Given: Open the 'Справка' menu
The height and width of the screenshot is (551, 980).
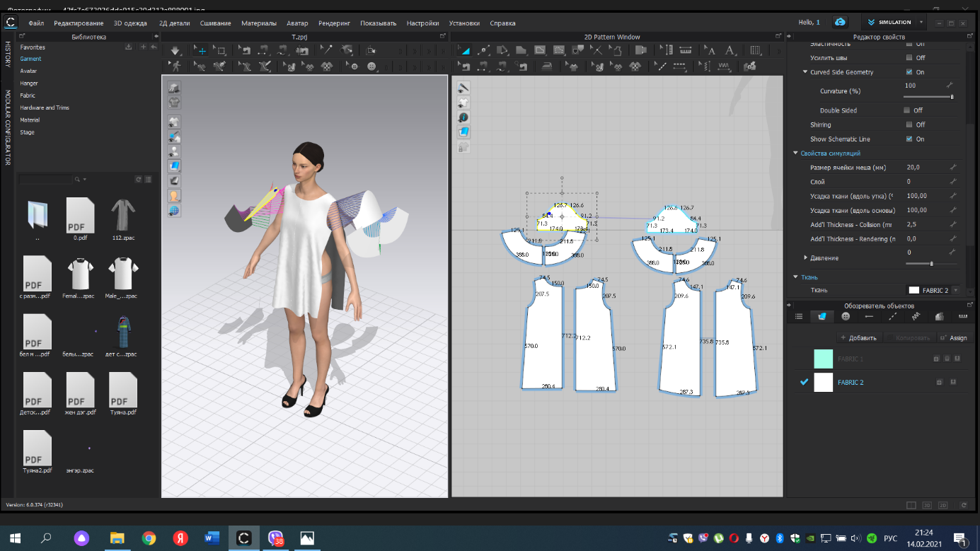Looking at the screenshot, I should pyautogui.click(x=502, y=23).
